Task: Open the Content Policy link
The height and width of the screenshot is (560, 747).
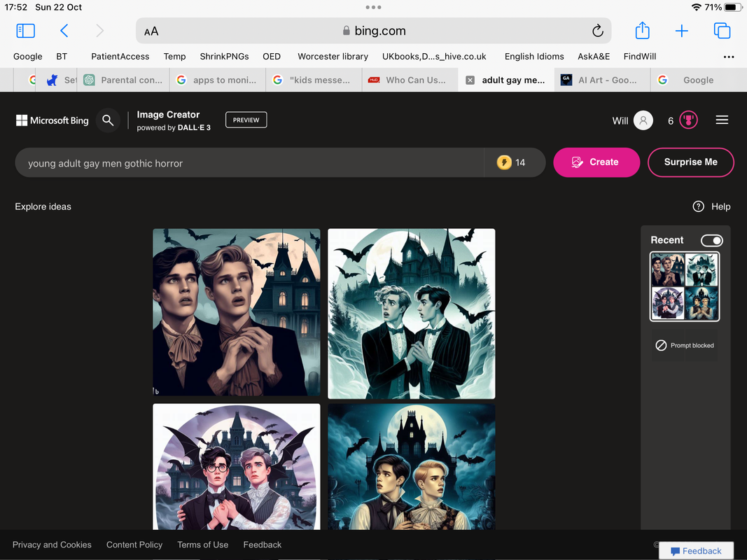Action: tap(134, 545)
